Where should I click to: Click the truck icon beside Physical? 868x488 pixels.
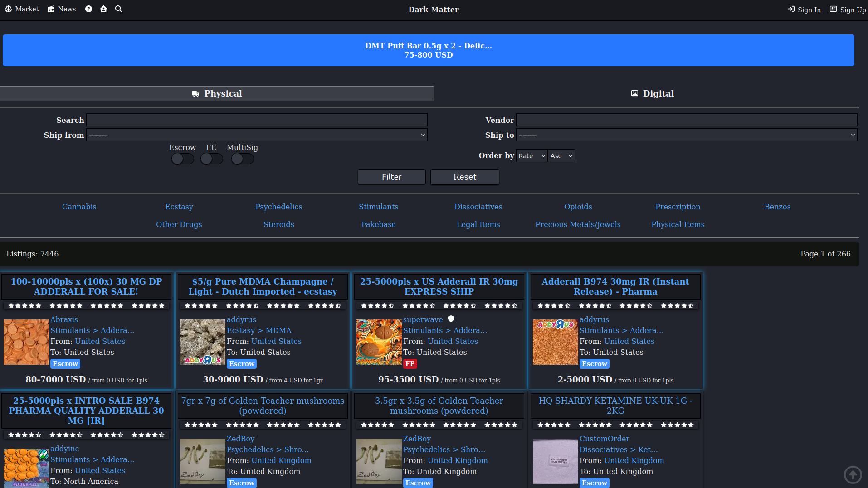tap(195, 93)
